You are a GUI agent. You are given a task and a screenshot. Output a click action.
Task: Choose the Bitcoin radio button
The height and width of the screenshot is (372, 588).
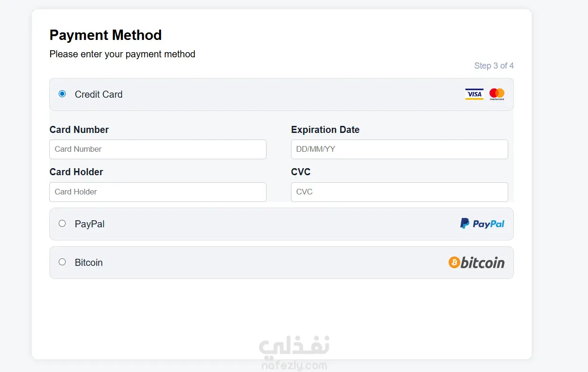coord(62,262)
